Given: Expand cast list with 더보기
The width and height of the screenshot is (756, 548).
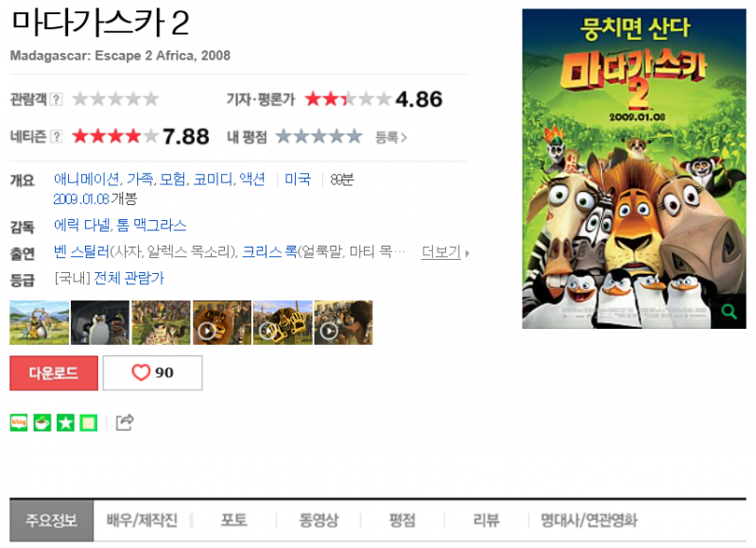Looking at the screenshot, I should click(445, 251).
